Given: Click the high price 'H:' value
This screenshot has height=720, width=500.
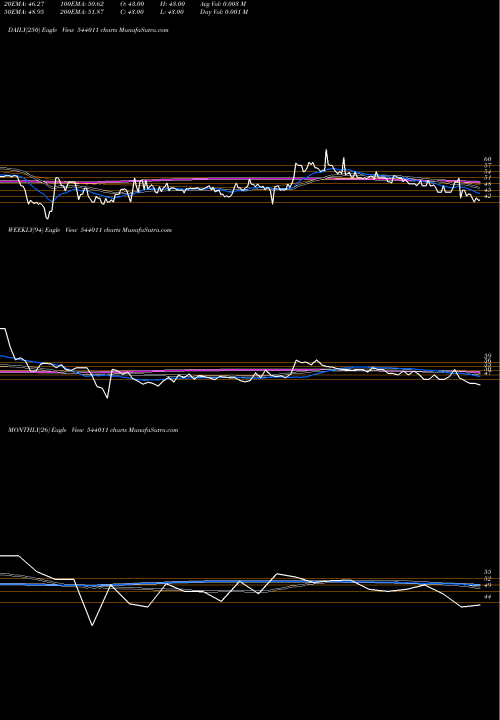Looking at the screenshot, I should point(174,4).
